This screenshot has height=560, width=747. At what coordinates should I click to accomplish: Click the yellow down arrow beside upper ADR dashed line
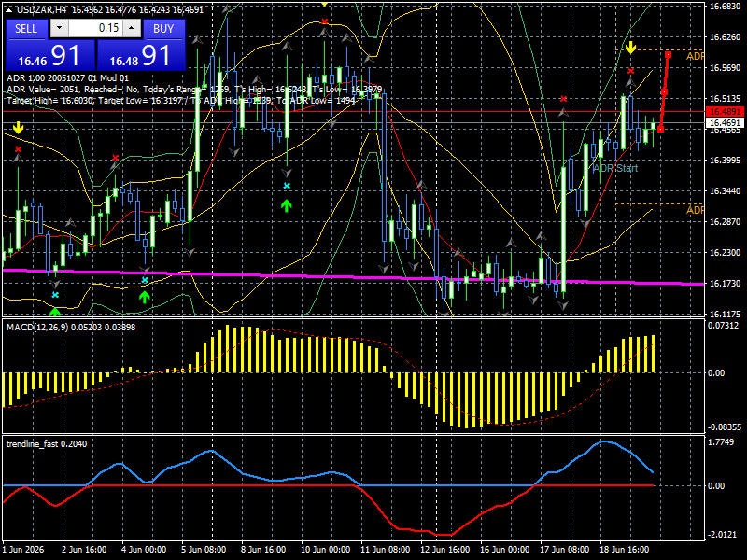[x=631, y=48]
